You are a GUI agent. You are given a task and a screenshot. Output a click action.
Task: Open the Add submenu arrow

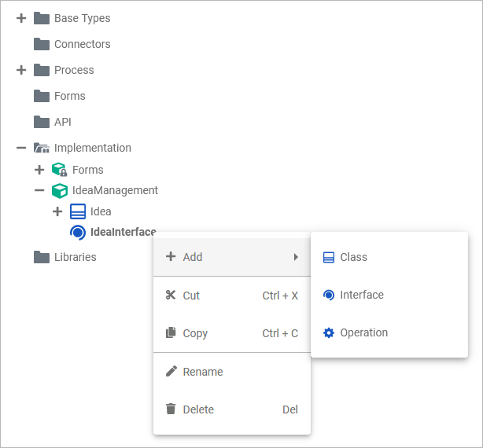click(296, 257)
